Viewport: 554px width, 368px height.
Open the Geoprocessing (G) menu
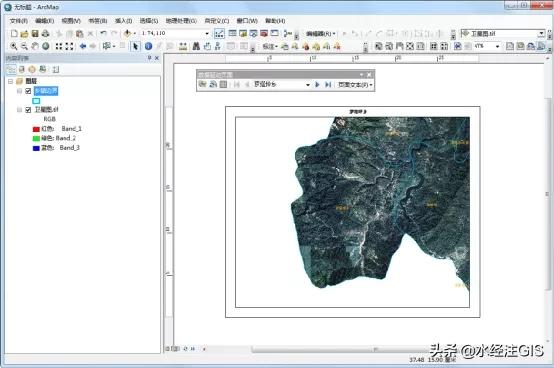[181, 21]
